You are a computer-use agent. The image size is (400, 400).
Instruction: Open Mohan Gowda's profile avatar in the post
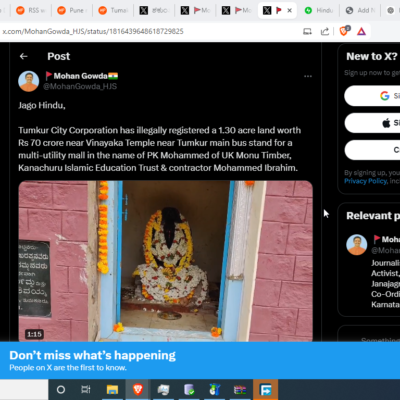click(28, 81)
